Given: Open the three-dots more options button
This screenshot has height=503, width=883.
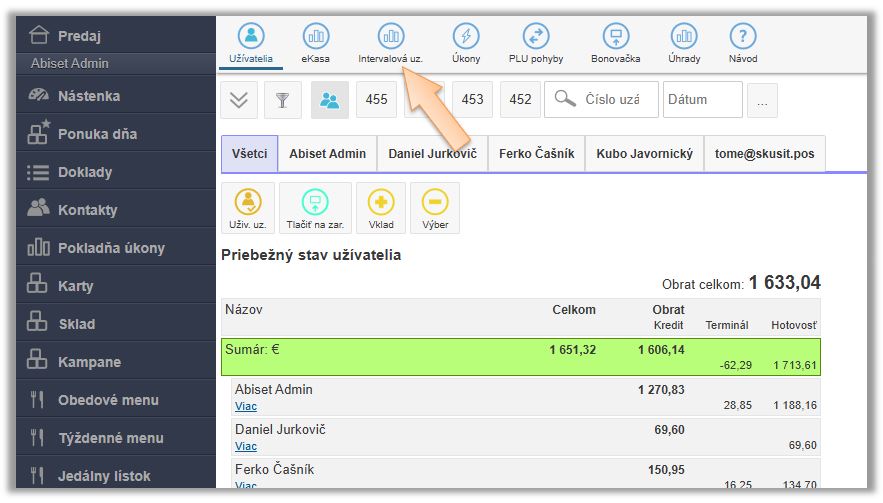Looking at the screenshot, I should (x=762, y=100).
